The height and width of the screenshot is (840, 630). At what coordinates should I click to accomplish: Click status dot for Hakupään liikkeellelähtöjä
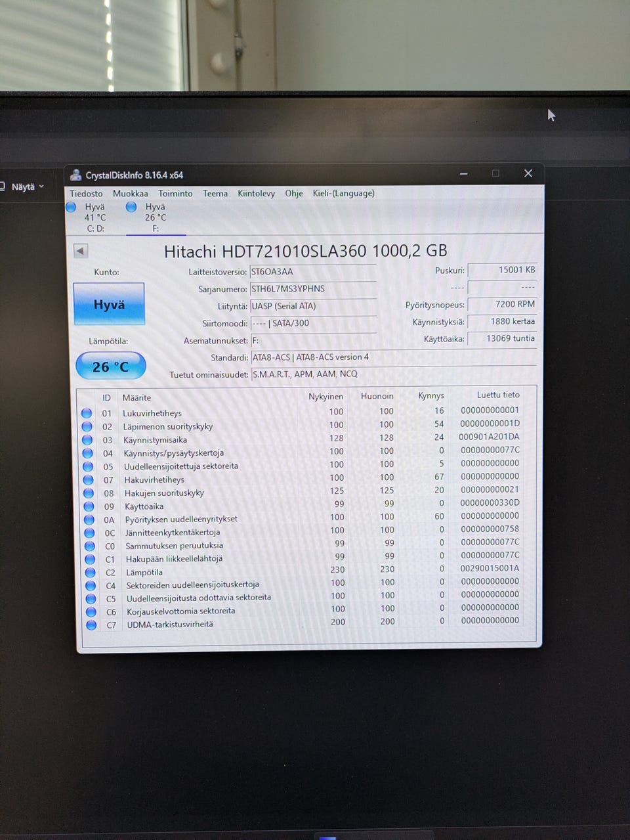point(90,559)
